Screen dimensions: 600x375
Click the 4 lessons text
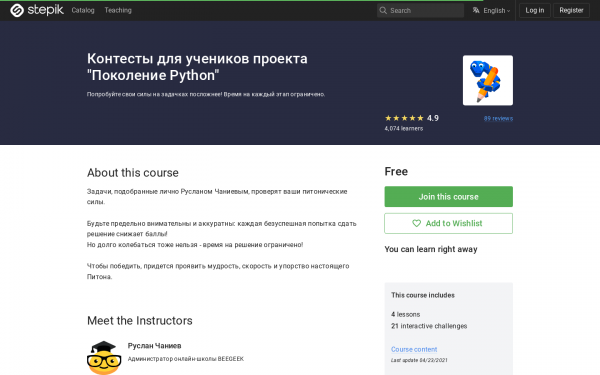[x=405, y=314]
